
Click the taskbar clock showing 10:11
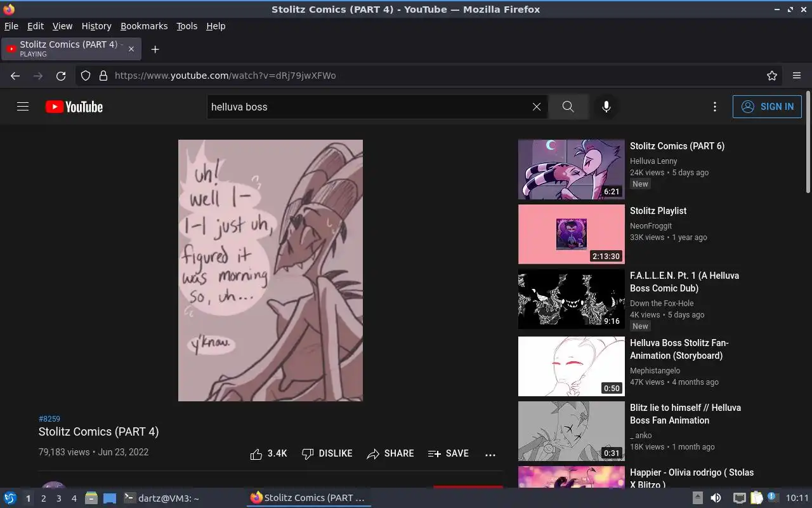click(x=797, y=498)
